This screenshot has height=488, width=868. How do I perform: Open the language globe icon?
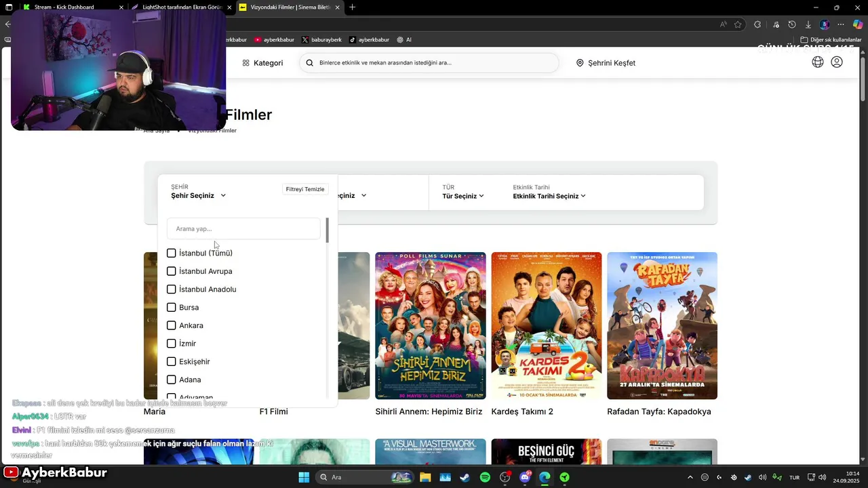click(x=818, y=62)
